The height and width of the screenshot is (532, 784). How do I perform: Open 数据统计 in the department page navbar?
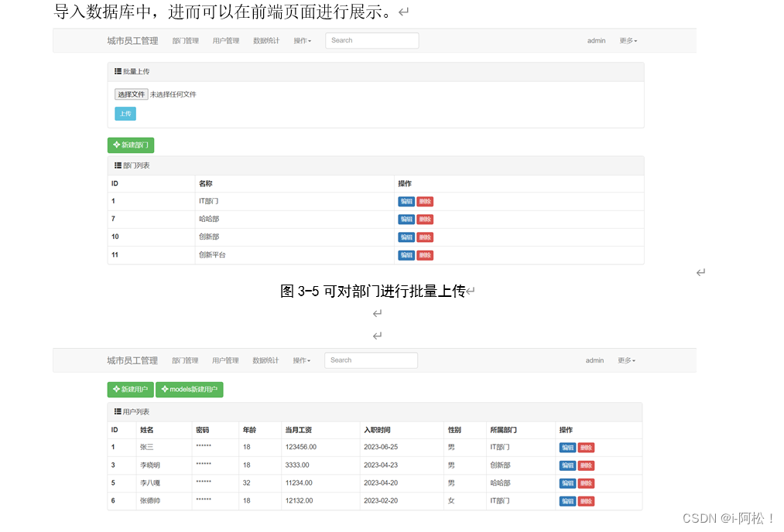(x=266, y=41)
